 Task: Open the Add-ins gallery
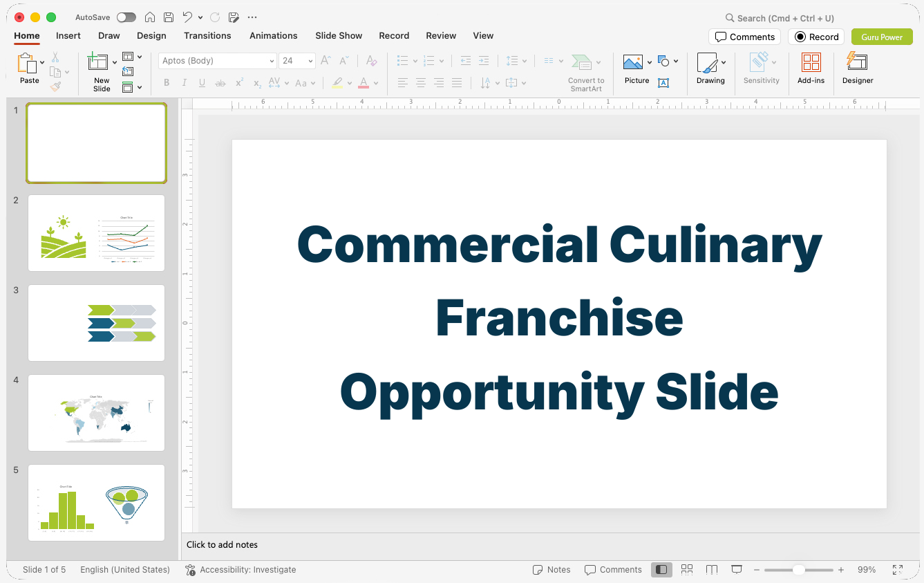coord(811,69)
